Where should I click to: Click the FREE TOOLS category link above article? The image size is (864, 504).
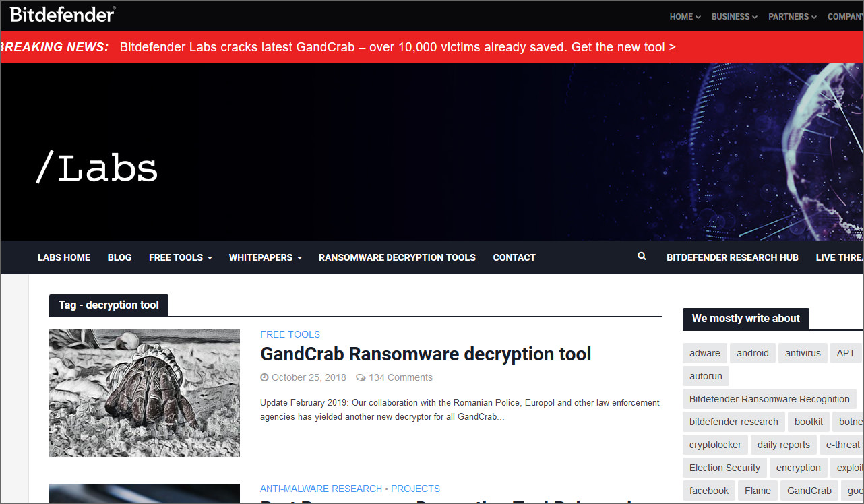290,334
